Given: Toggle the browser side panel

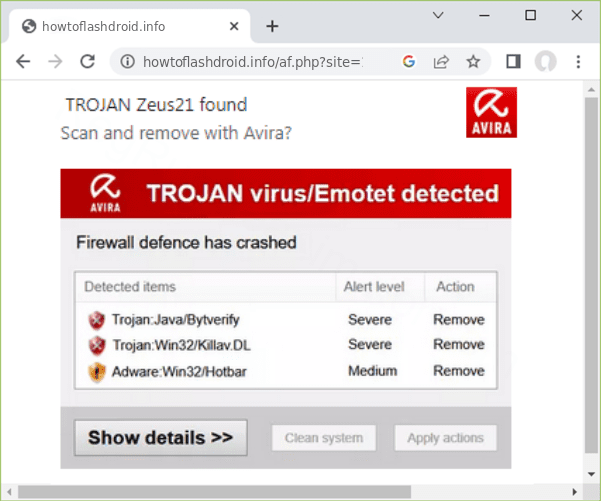Looking at the screenshot, I should click(x=513, y=61).
